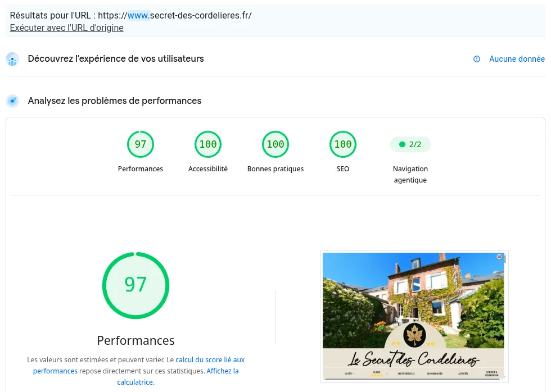Select the Performances 97 score gauge
The width and height of the screenshot is (551, 392).
pyautogui.click(x=141, y=144)
